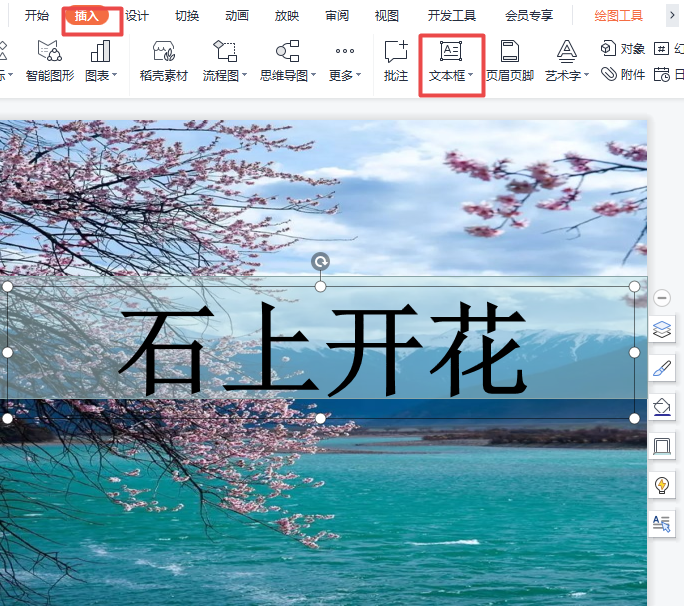Screen dimensions: 684x606
Task: Open the layers stacking icon in the side toolbar
Action: 662,329
